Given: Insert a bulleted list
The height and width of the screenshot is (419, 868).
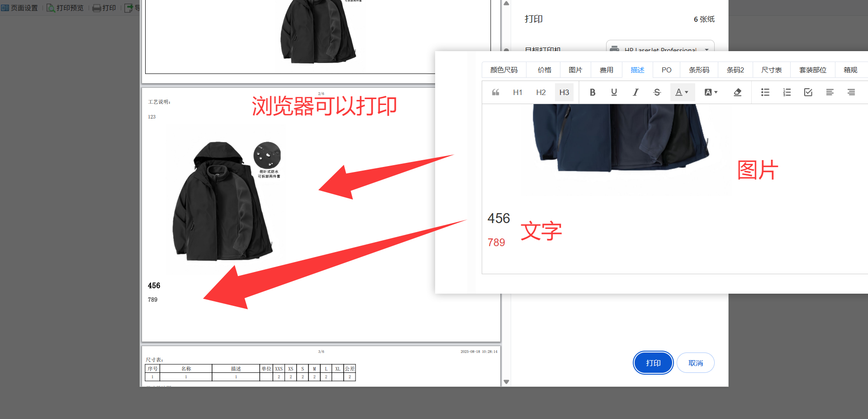Looking at the screenshot, I should (765, 92).
